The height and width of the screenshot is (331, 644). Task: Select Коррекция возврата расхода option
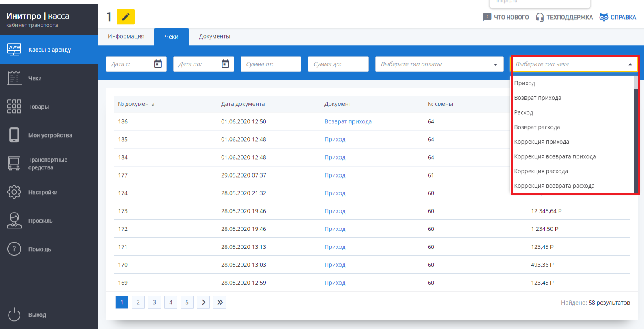click(573, 186)
